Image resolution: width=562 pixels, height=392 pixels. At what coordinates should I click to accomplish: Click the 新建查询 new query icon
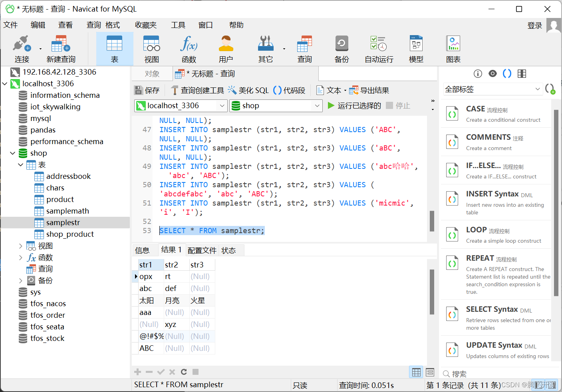click(61, 49)
